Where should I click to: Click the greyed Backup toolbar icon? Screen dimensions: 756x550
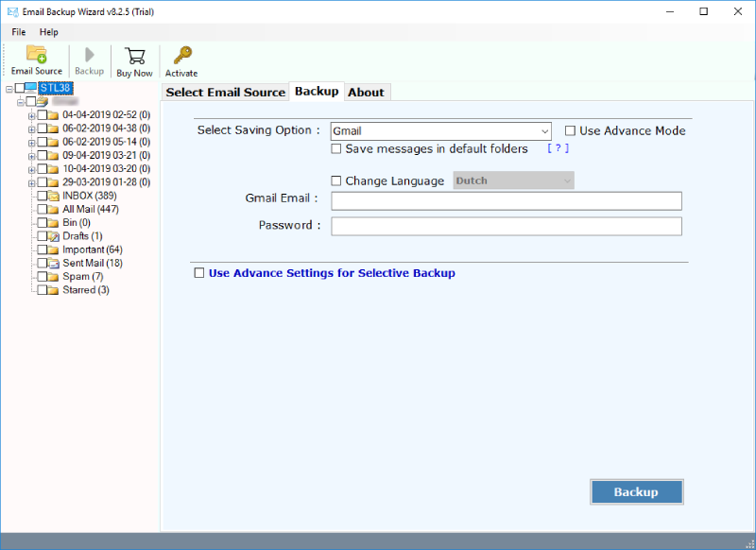pyautogui.click(x=90, y=56)
